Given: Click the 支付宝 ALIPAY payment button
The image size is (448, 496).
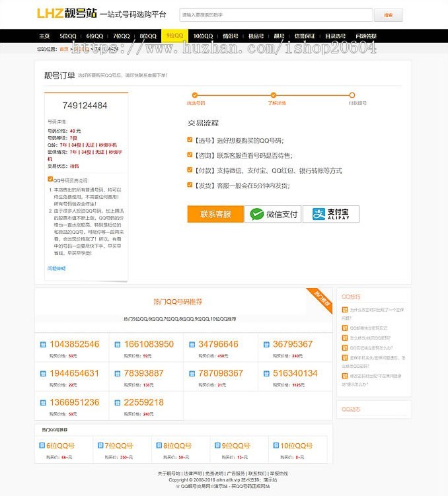Looking at the screenshot, I should [331, 214].
